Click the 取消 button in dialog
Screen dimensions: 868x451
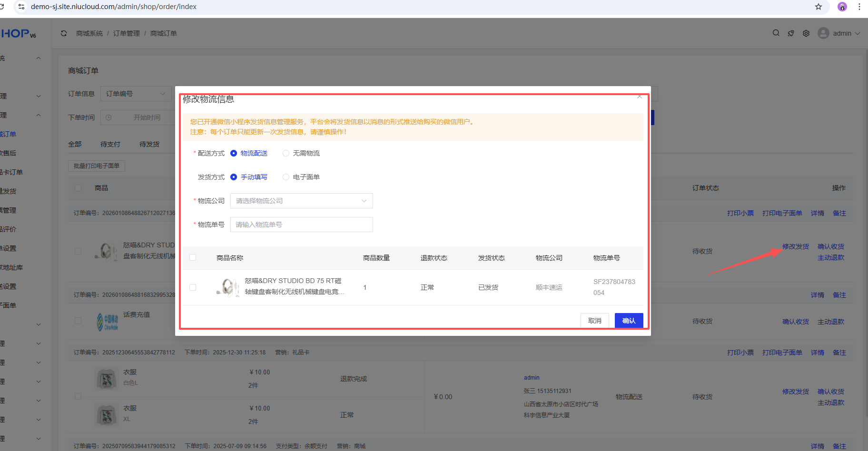pyautogui.click(x=594, y=321)
